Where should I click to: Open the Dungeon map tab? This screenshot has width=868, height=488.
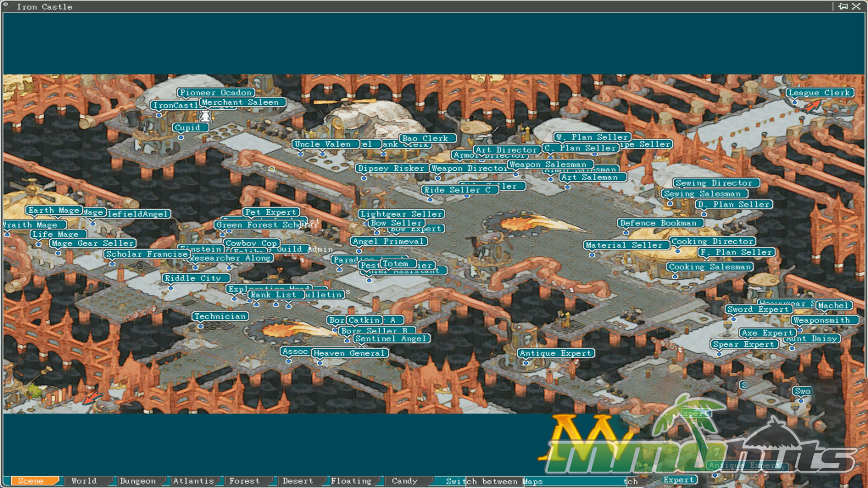[x=137, y=481]
